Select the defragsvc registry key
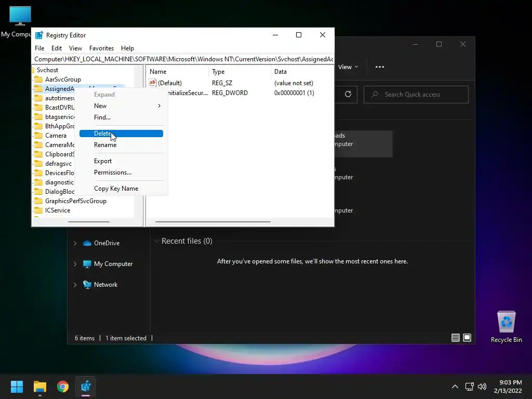Screen dimensions: 532x399 click(x=58, y=164)
